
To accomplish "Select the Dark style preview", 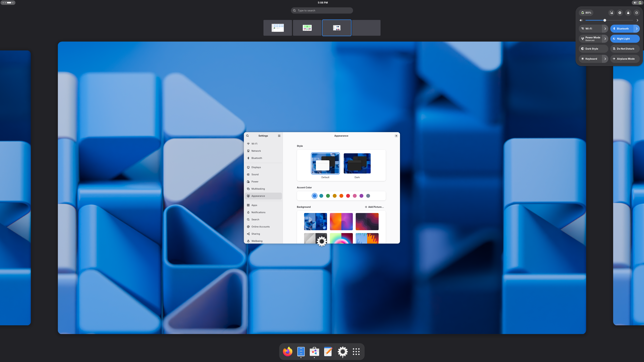I will click(357, 164).
